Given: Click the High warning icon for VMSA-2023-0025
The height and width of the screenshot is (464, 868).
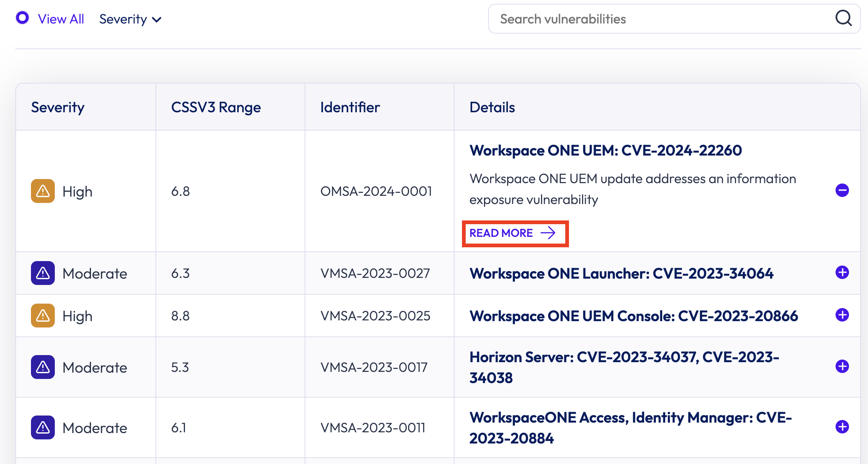Looking at the screenshot, I should coord(43,316).
